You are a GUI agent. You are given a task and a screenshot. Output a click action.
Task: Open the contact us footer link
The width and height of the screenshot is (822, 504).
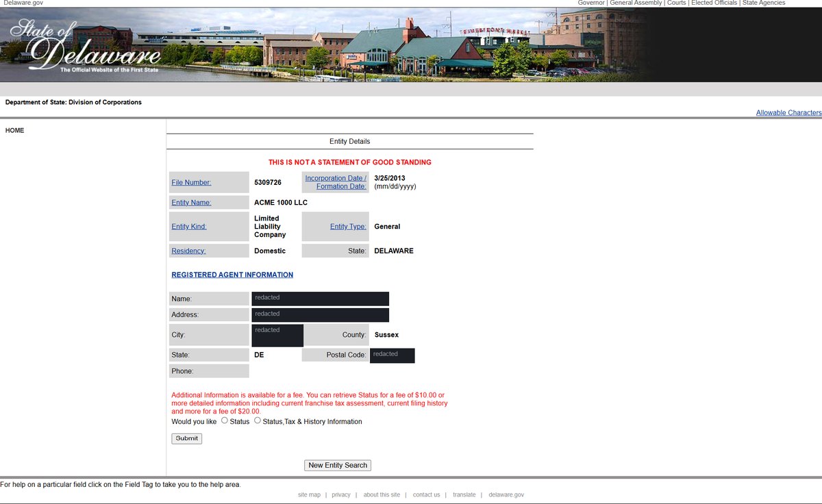point(427,494)
